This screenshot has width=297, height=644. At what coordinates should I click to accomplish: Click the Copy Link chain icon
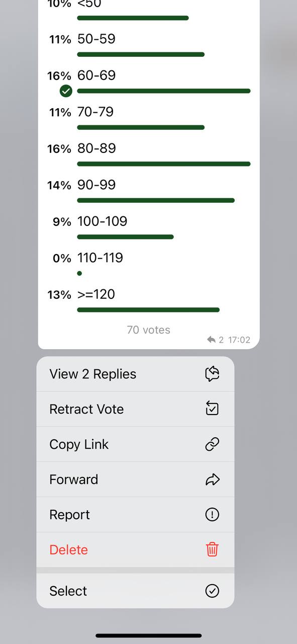(212, 444)
